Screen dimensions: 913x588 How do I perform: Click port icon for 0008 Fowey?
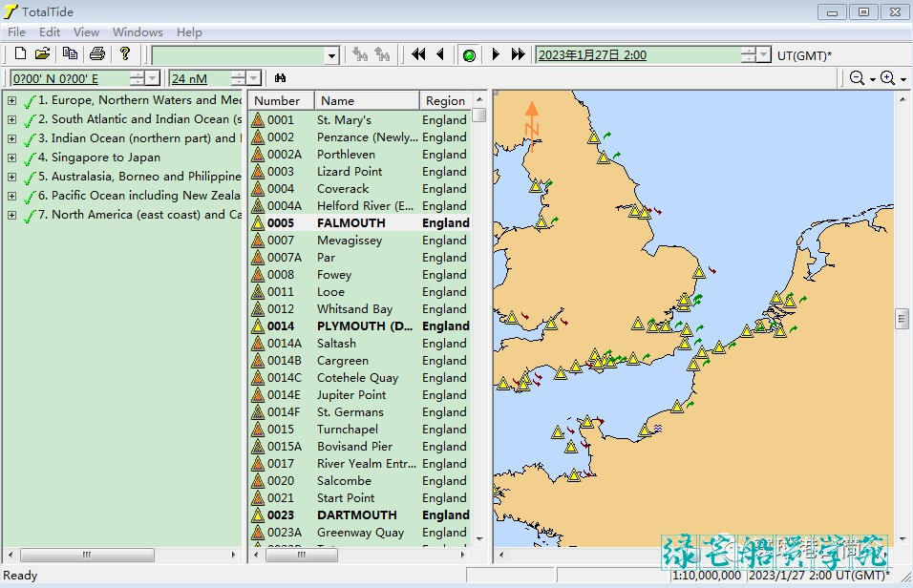(257, 275)
